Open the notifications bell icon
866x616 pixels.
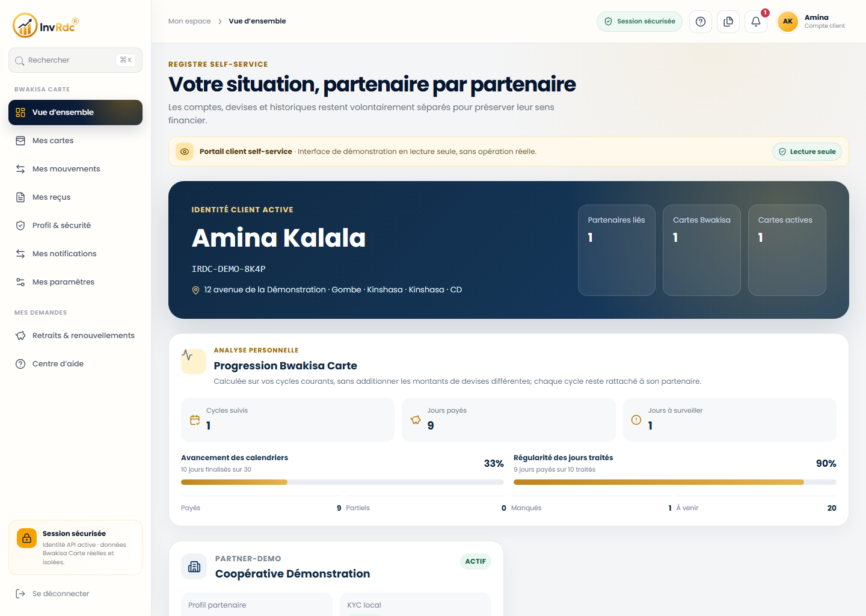[x=756, y=22]
